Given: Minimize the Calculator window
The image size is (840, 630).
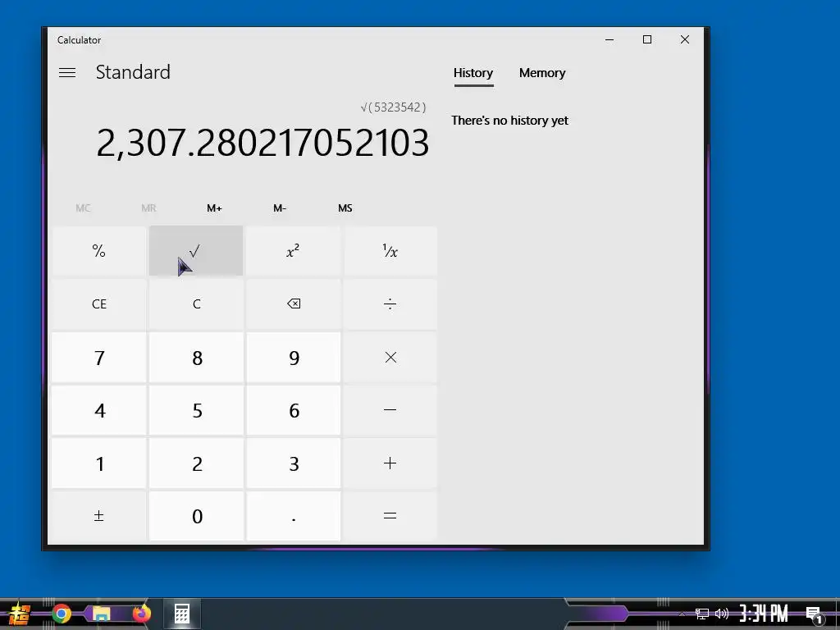Looking at the screenshot, I should (x=609, y=39).
